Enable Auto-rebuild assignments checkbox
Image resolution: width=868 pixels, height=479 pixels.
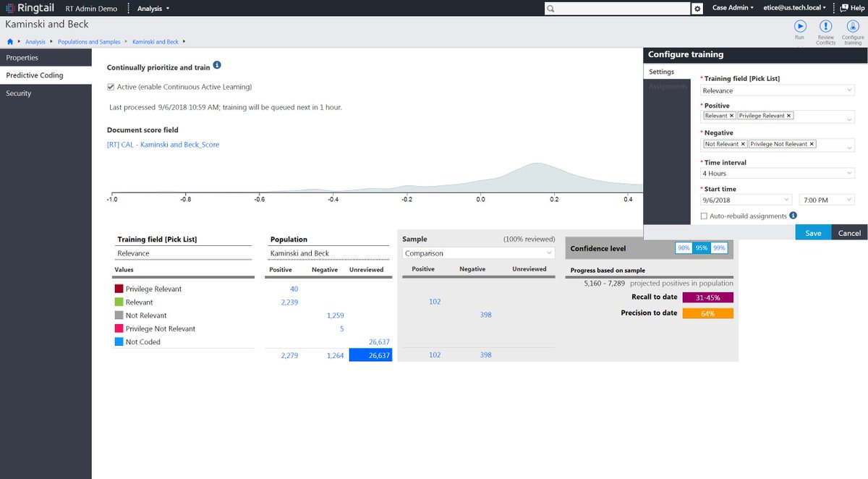(x=705, y=216)
